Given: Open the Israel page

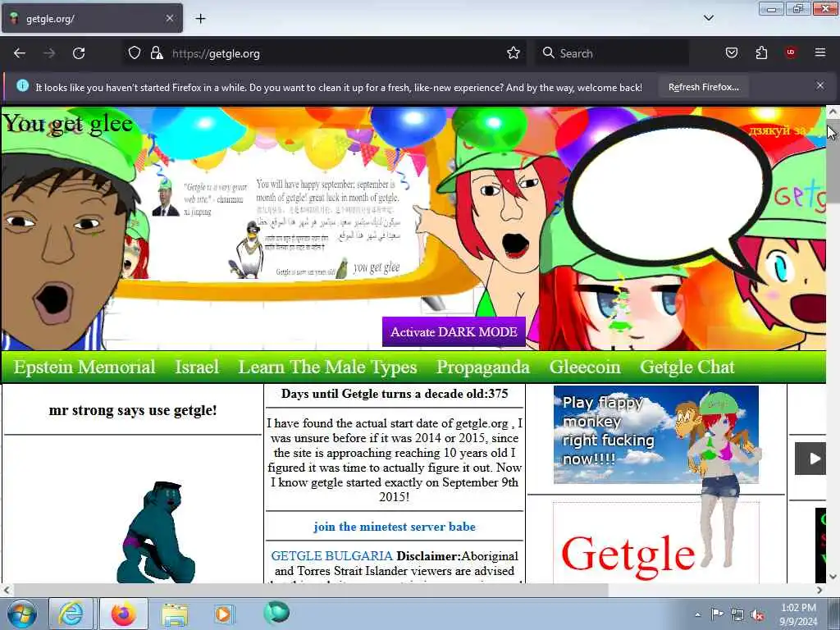Looking at the screenshot, I should click(x=197, y=367).
